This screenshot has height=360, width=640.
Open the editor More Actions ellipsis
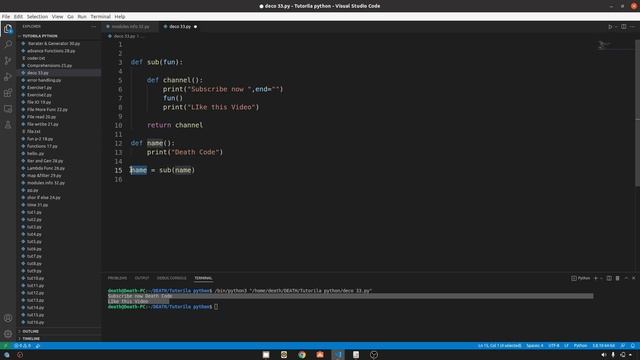633,27
